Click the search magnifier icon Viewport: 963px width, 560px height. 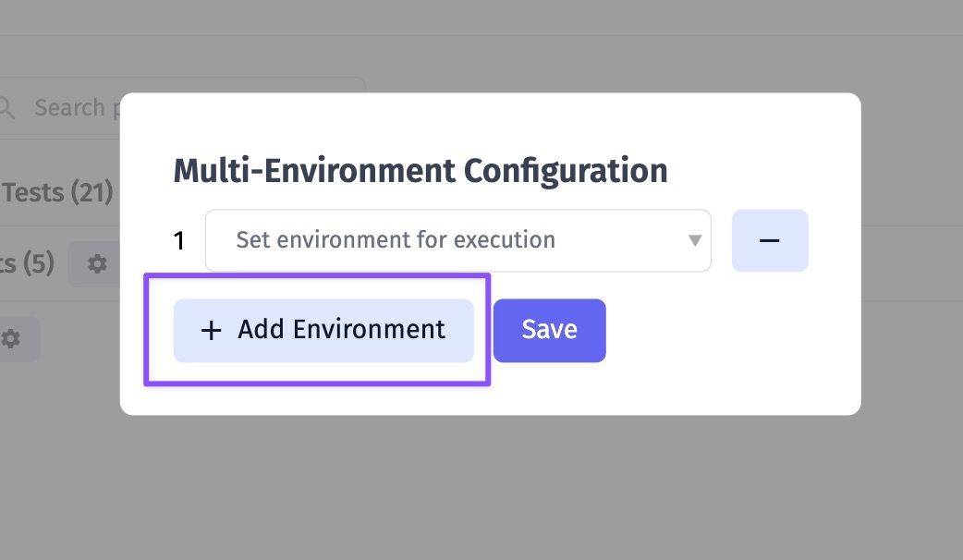click(x=6, y=108)
